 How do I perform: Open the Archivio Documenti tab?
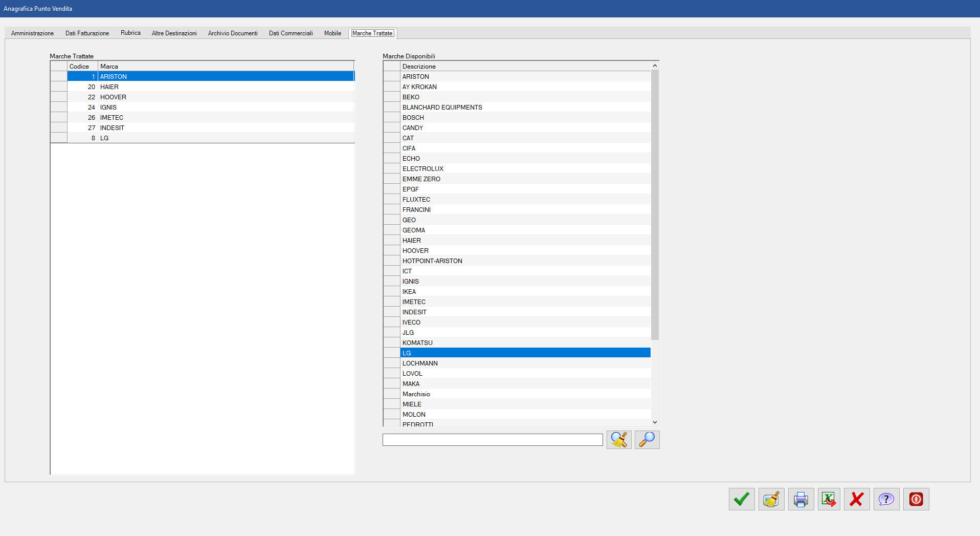(233, 33)
